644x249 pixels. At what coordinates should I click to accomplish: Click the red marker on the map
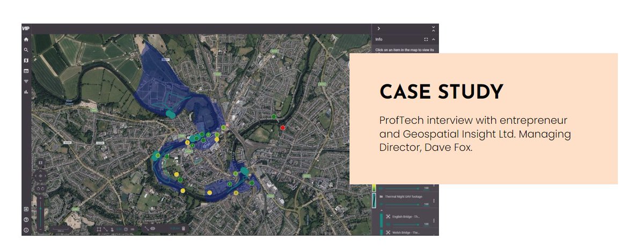(282, 128)
